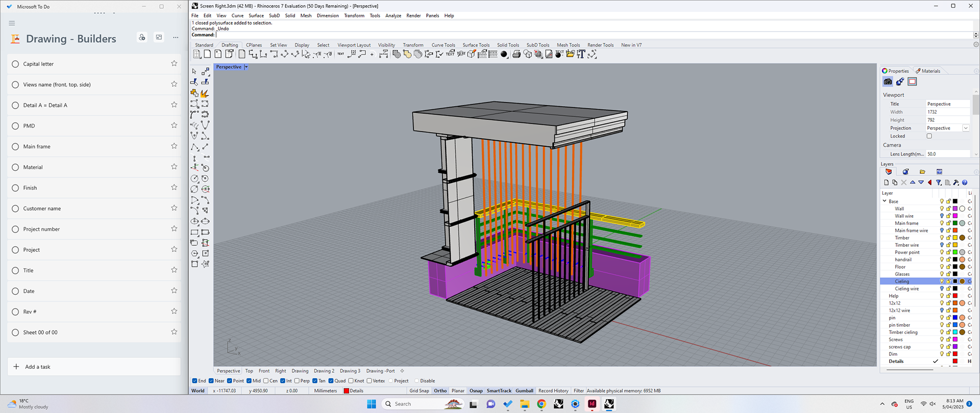The width and height of the screenshot is (980, 413).
Task: Collapse the Base layer tree
Action: point(885,201)
